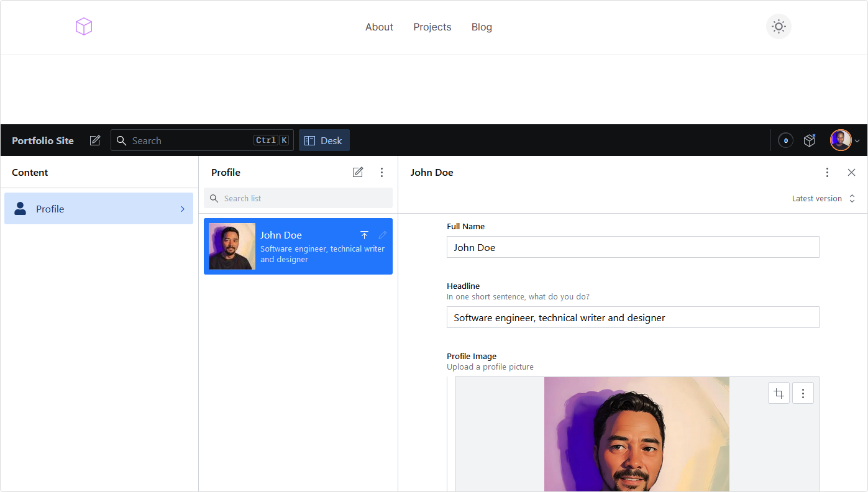Open the John Doe profile list item
The image size is (868, 492).
pos(298,246)
